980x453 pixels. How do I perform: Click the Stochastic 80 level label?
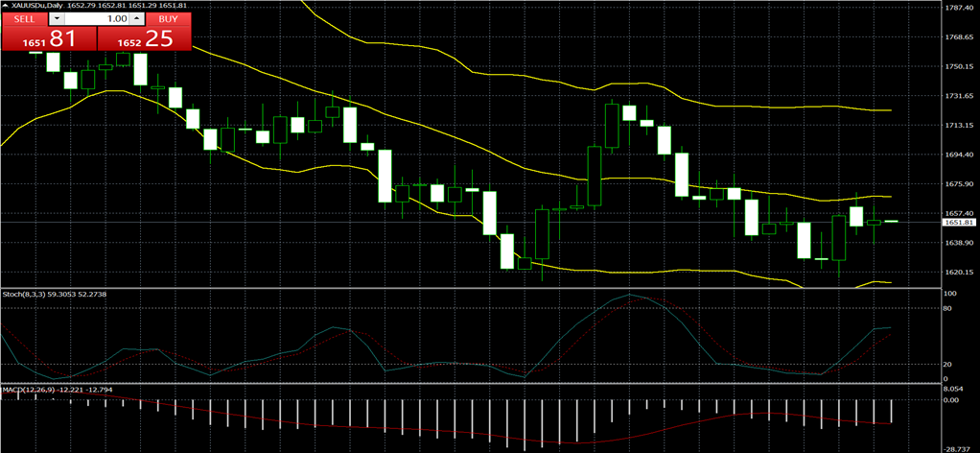pos(946,309)
